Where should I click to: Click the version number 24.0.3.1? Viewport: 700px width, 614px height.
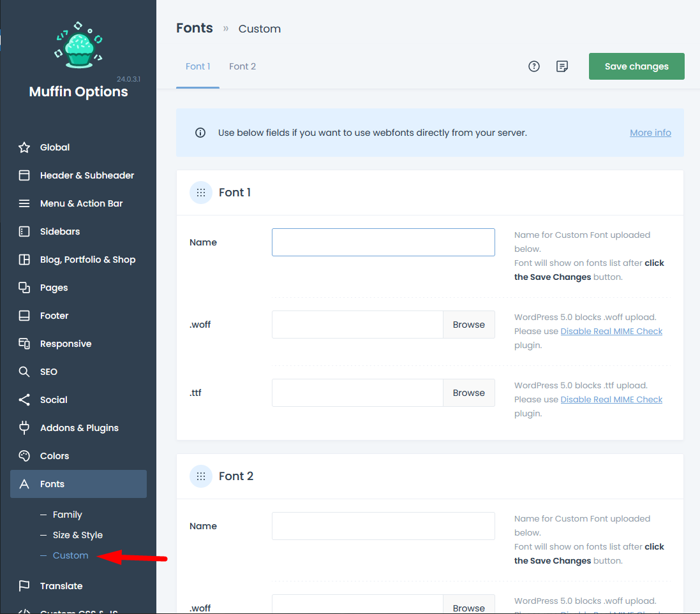pyautogui.click(x=128, y=79)
